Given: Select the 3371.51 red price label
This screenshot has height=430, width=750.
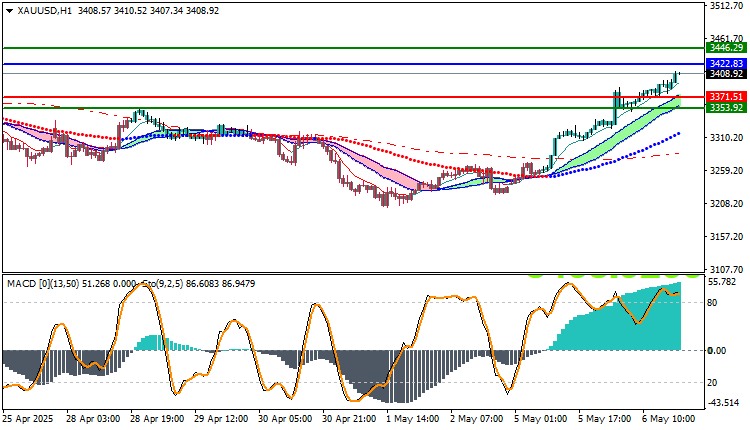Looking at the screenshot, I should (x=726, y=97).
